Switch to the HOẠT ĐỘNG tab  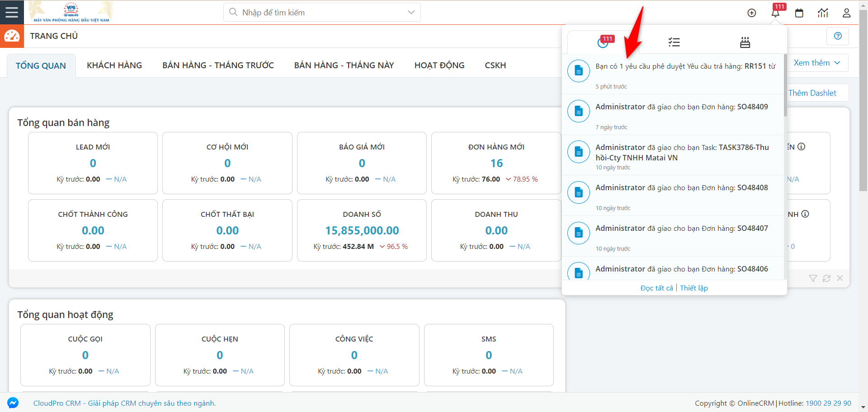point(439,66)
